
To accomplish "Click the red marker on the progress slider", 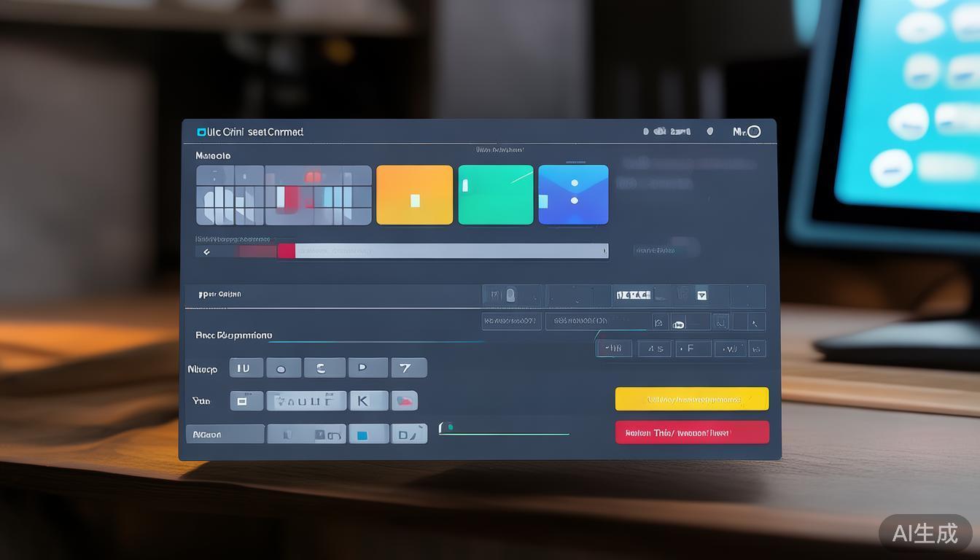I will [x=286, y=251].
